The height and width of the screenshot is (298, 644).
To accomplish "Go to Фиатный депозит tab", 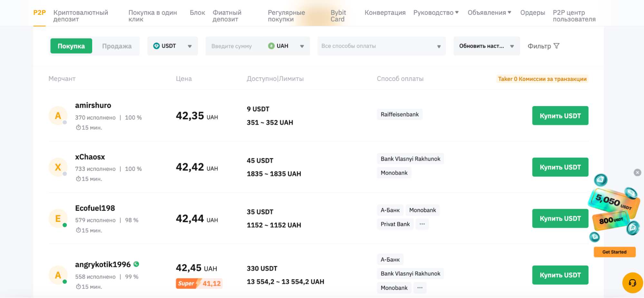I will pos(227,16).
